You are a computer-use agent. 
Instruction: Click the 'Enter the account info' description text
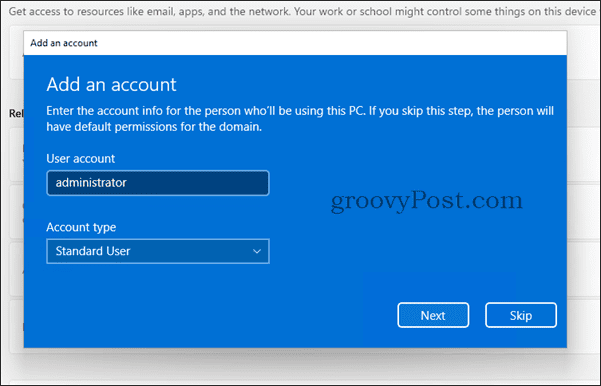pos(300,119)
